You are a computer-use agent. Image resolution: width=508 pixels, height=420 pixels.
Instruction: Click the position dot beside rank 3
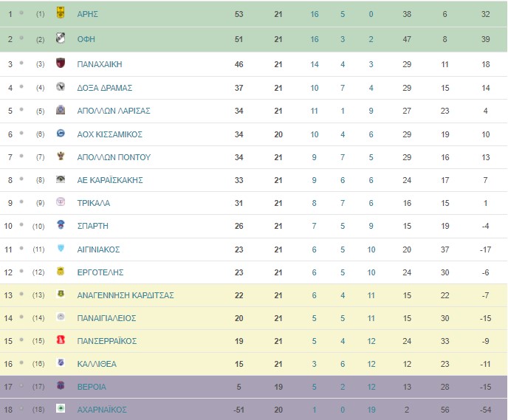pyautogui.click(x=21, y=63)
